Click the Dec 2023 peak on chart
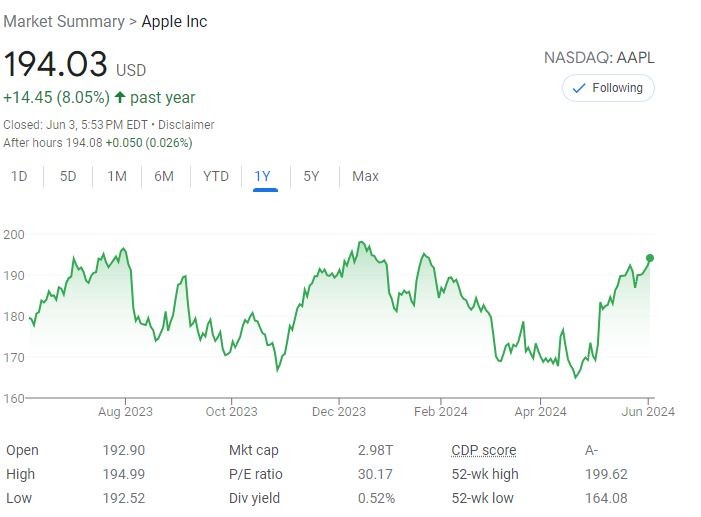Screen dimensions: 701x517 (x=360, y=243)
